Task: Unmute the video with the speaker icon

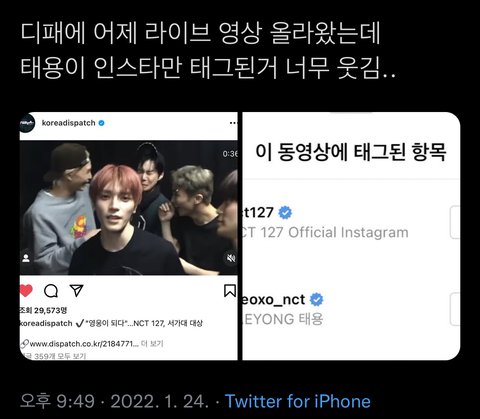Action: tap(230, 258)
